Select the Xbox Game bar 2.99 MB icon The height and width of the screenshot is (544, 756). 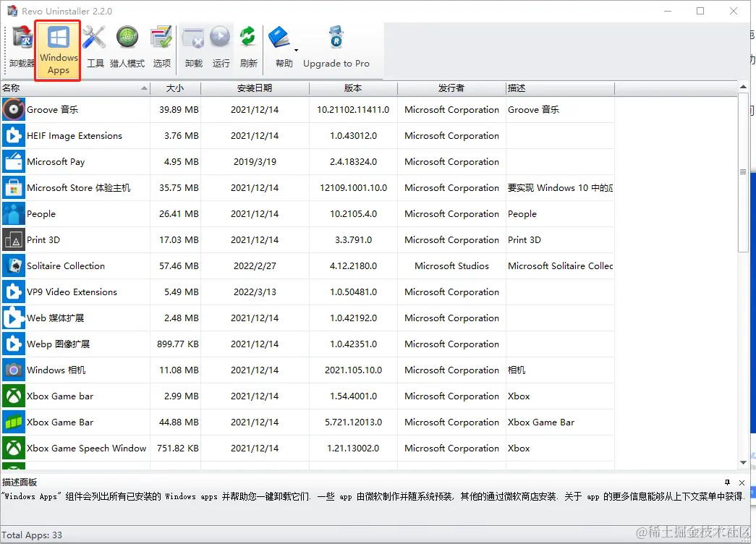(14, 396)
